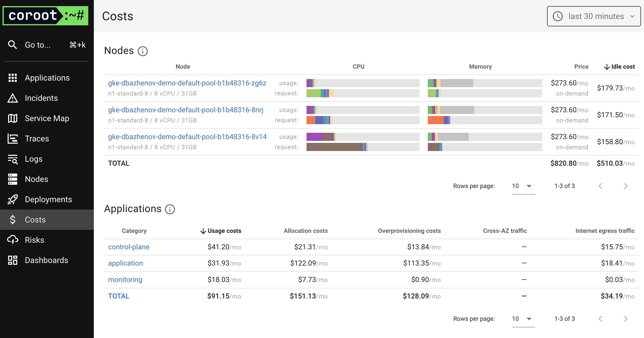
Task: Go to next page of Applications table
Action: coord(626,319)
